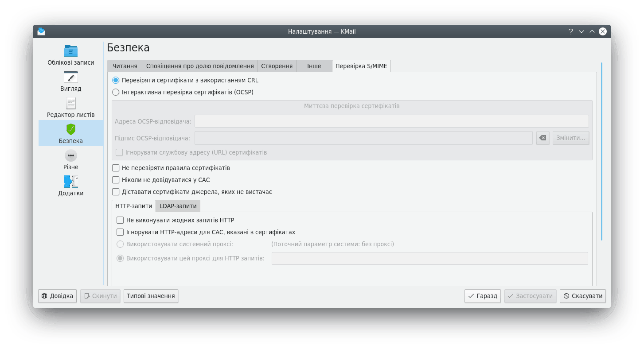The width and height of the screenshot is (644, 349).
Task: Open the Додатки plugins section
Action: [x=71, y=186]
